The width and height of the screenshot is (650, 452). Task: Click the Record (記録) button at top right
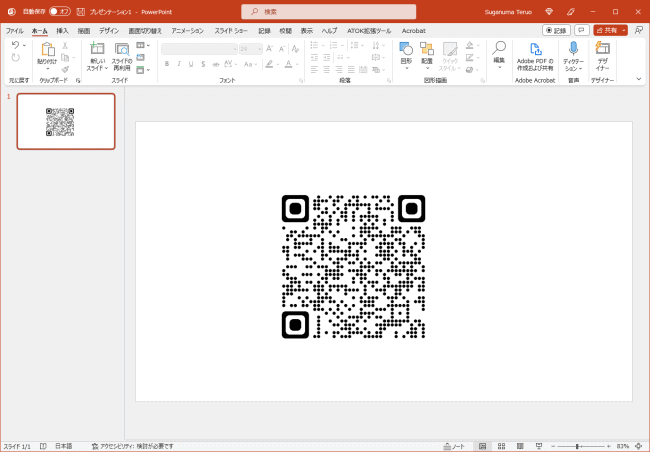point(556,30)
